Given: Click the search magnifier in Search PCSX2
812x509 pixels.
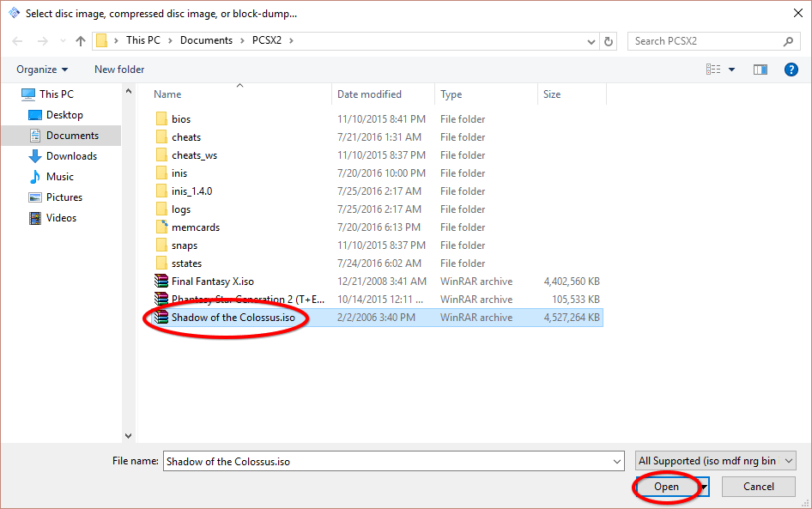Looking at the screenshot, I should (788, 40).
